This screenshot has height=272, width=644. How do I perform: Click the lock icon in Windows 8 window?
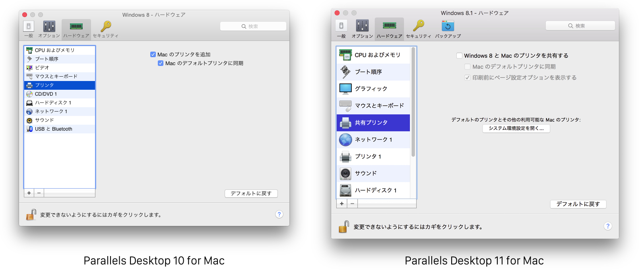31,215
